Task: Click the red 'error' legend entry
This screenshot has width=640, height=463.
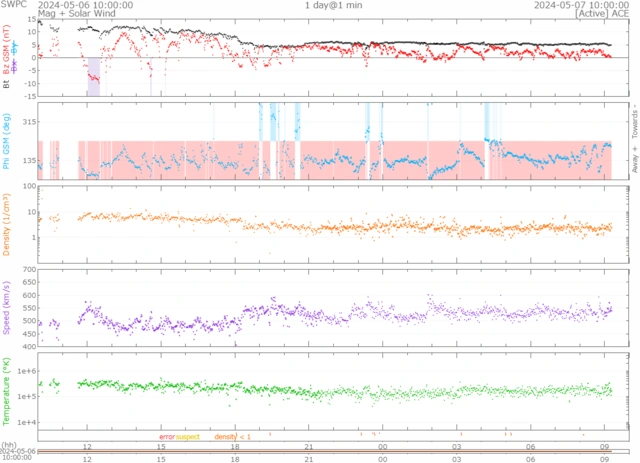Action: tap(166, 436)
